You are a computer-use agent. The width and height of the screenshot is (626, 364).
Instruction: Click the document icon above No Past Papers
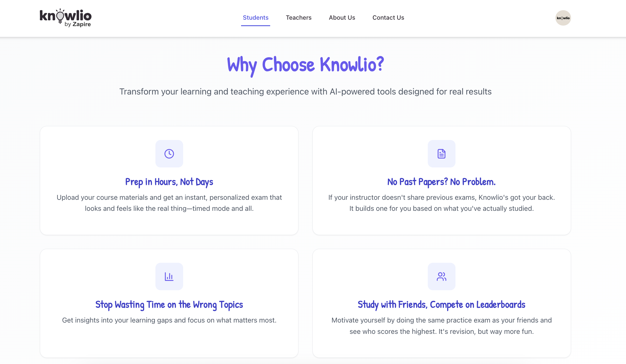(441, 153)
